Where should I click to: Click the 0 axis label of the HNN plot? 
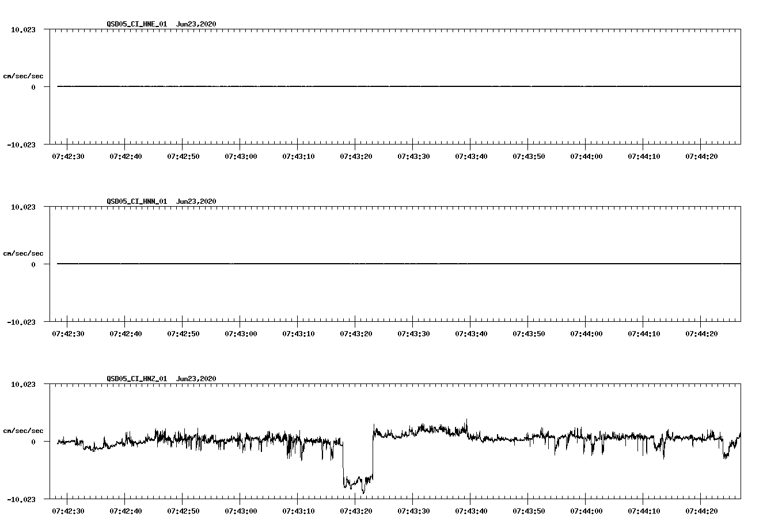(33, 264)
